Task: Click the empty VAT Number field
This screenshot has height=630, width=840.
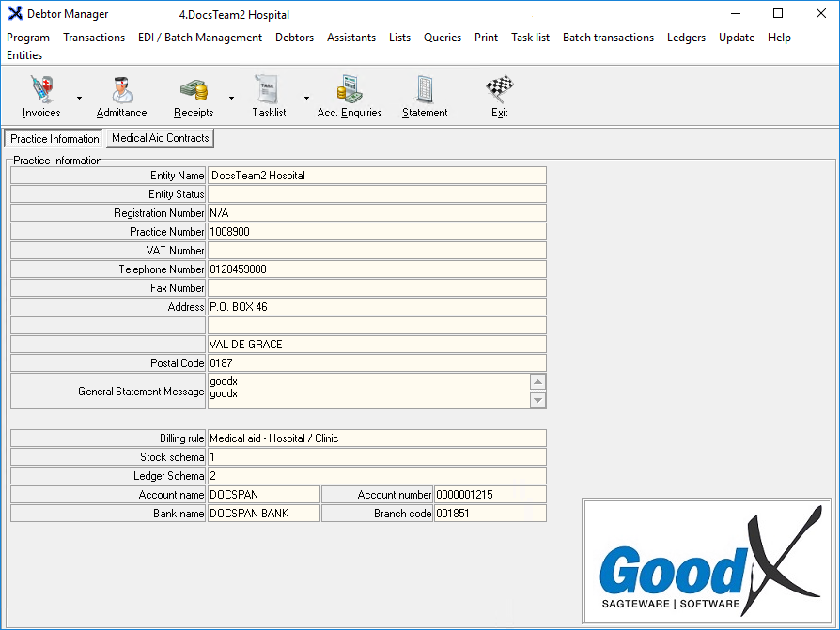Action: (x=377, y=251)
